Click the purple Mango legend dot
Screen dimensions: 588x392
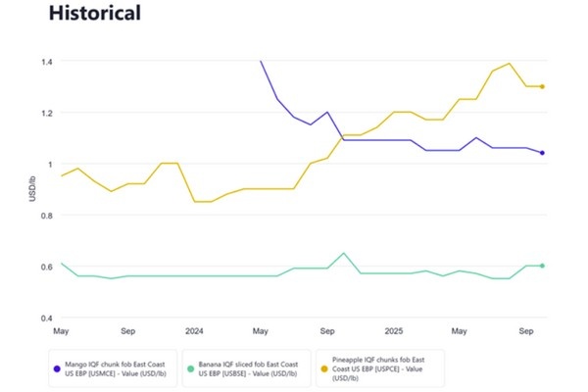point(58,367)
